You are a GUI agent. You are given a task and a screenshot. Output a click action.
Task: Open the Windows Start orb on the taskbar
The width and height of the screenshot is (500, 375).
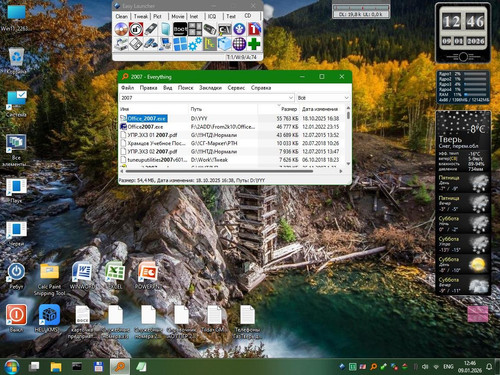12,367
